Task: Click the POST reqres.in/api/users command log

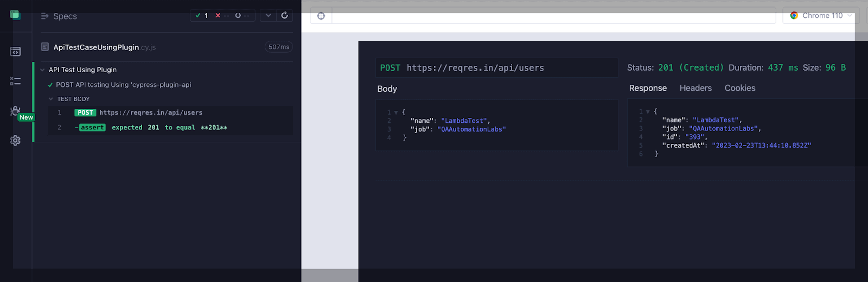Action: point(150,112)
